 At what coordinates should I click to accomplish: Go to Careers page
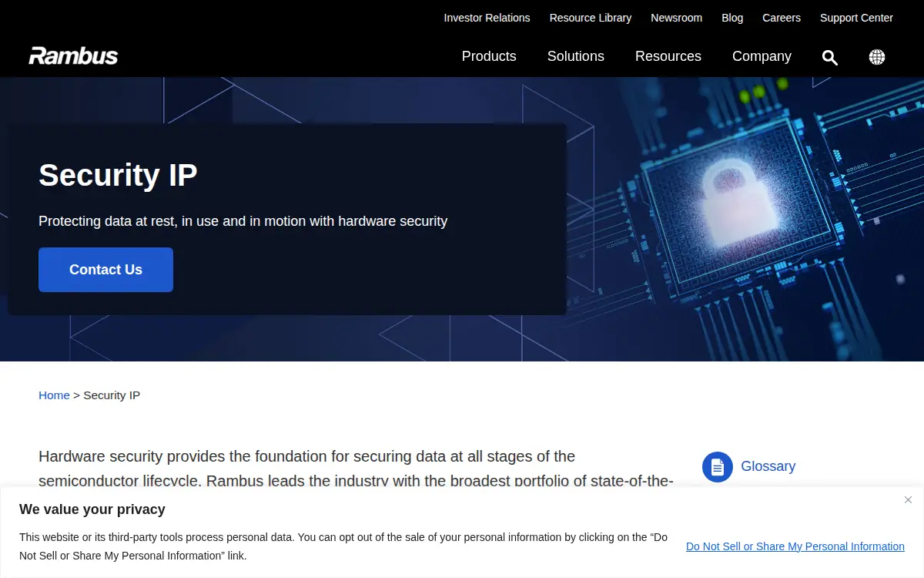pyautogui.click(x=782, y=18)
